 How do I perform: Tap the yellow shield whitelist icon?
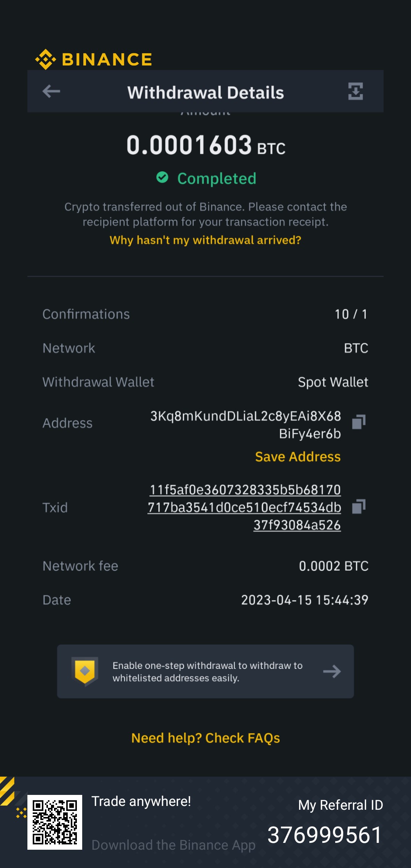(x=85, y=671)
